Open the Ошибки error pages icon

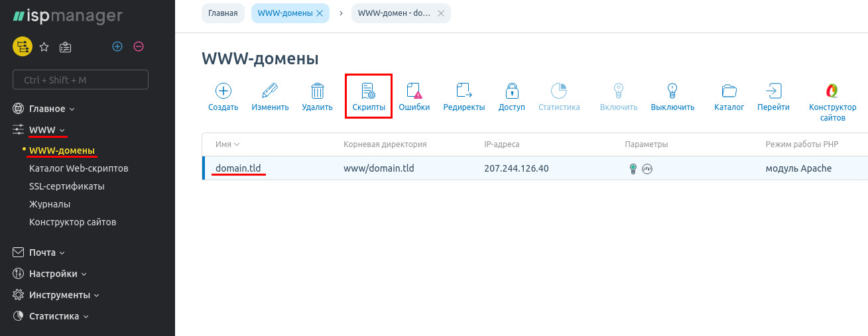click(414, 91)
